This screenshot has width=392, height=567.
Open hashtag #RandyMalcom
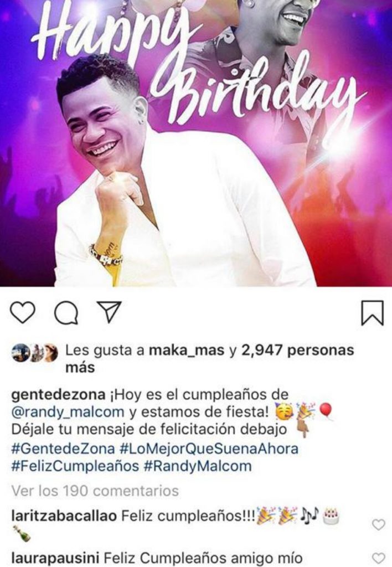(198, 466)
